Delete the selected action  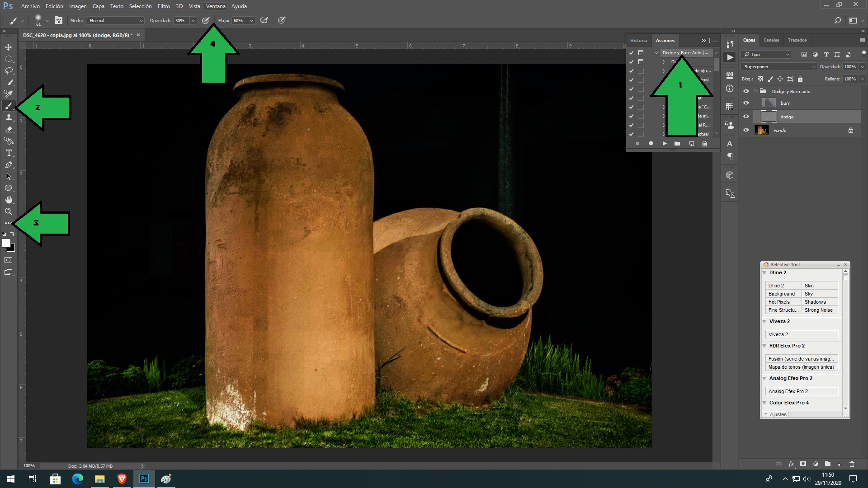coord(704,144)
